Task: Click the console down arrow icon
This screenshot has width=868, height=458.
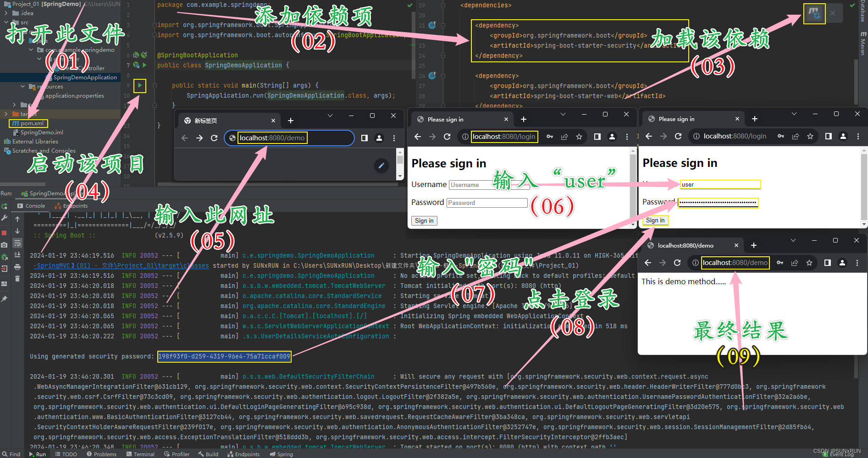Action: point(17,231)
